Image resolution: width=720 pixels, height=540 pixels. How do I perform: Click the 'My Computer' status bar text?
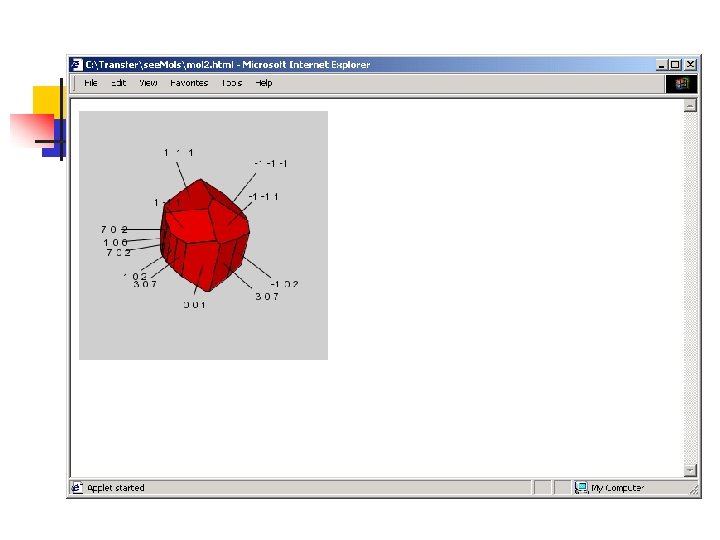(618, 488)
